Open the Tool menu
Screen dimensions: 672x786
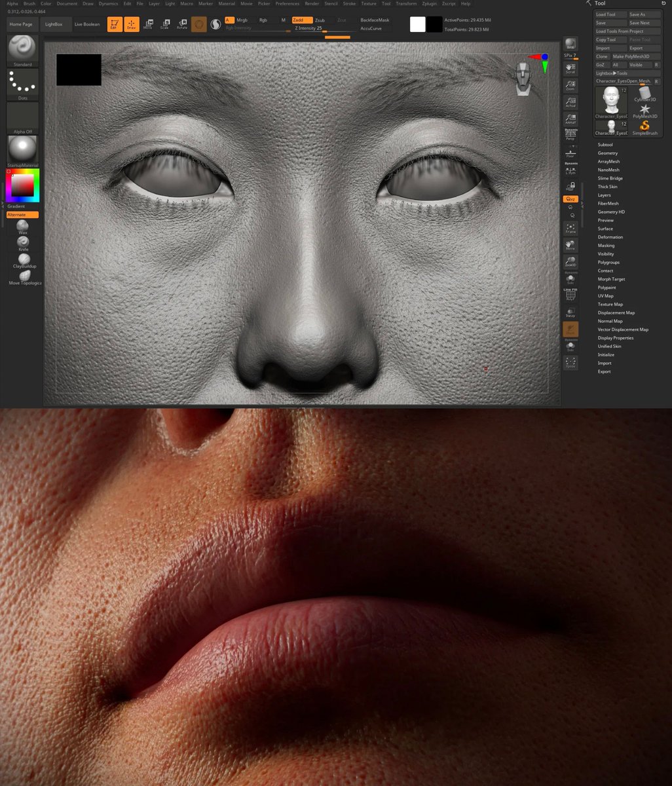point(386,3)
